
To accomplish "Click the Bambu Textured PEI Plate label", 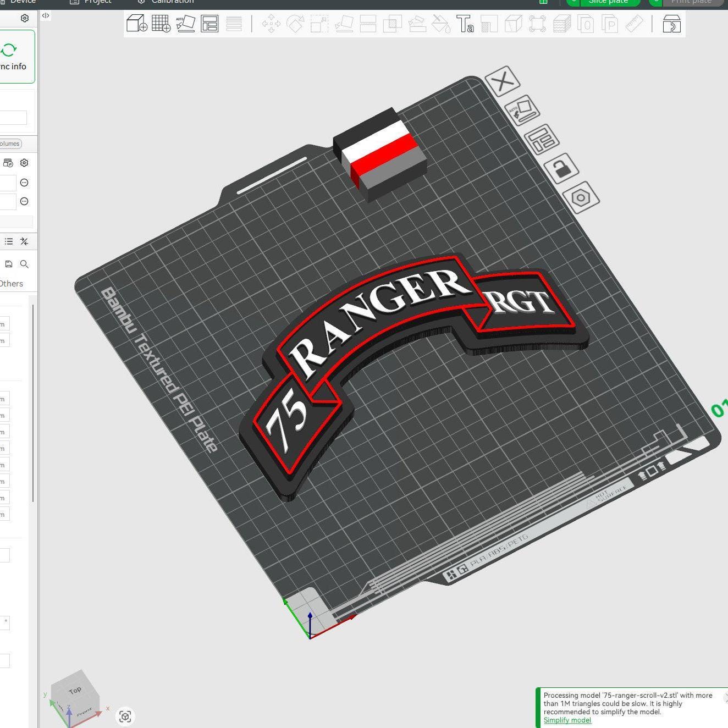I will (159, 369).
